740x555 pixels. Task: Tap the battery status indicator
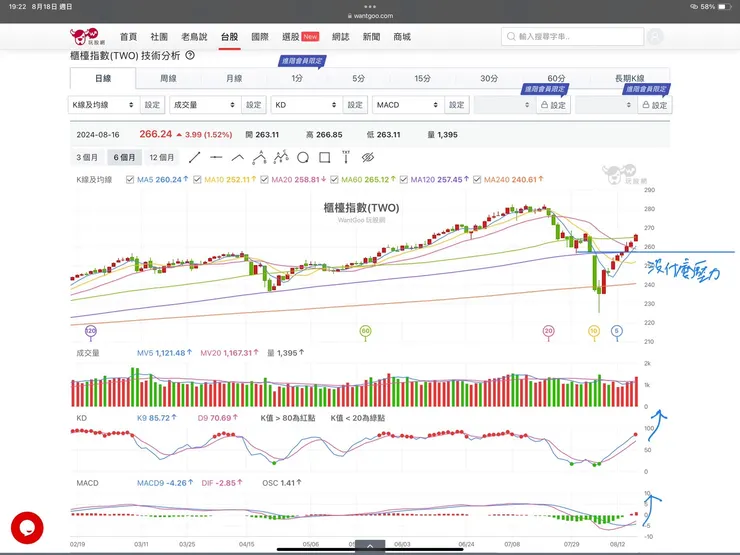coord(725,7)
